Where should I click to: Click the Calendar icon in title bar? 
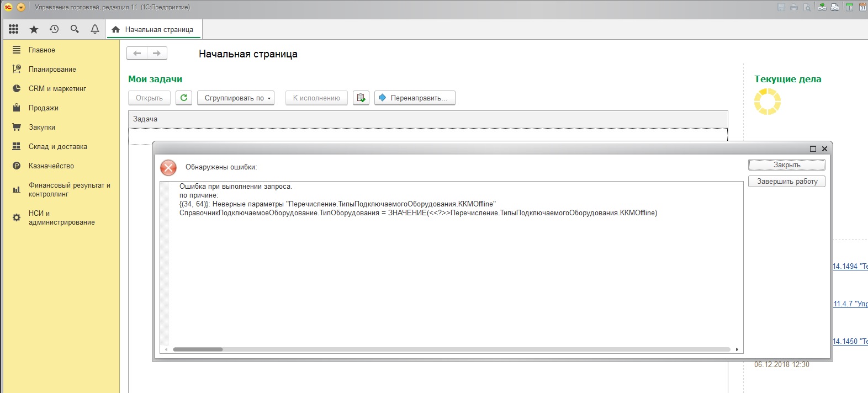862,7
